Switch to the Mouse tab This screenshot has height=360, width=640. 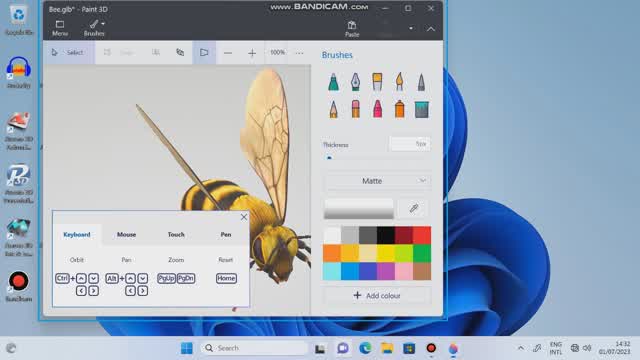point(127,234)
